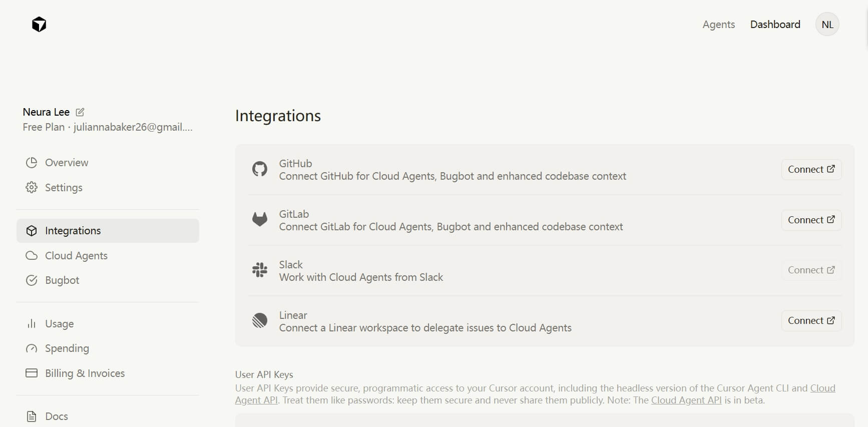Click the edit pencil beside Neura Lee
The width and height of the screenshot is (868, 427).
click(80, 112)
